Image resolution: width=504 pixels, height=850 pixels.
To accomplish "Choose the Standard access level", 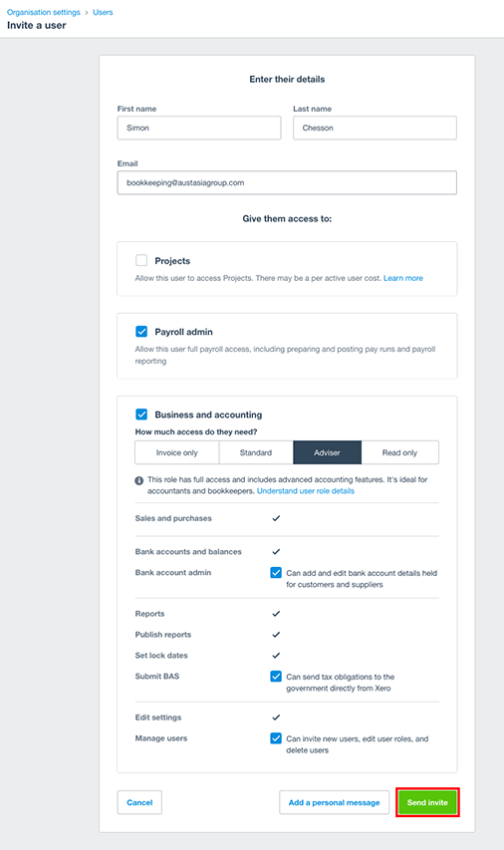I will 256,452.
